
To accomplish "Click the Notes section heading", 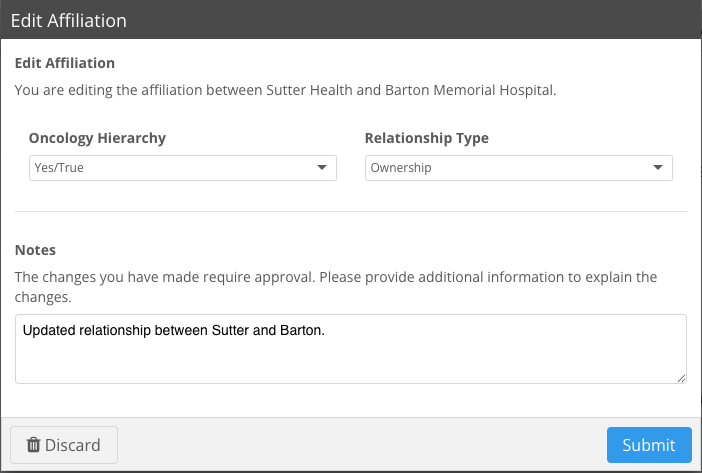I will point(35,250).
